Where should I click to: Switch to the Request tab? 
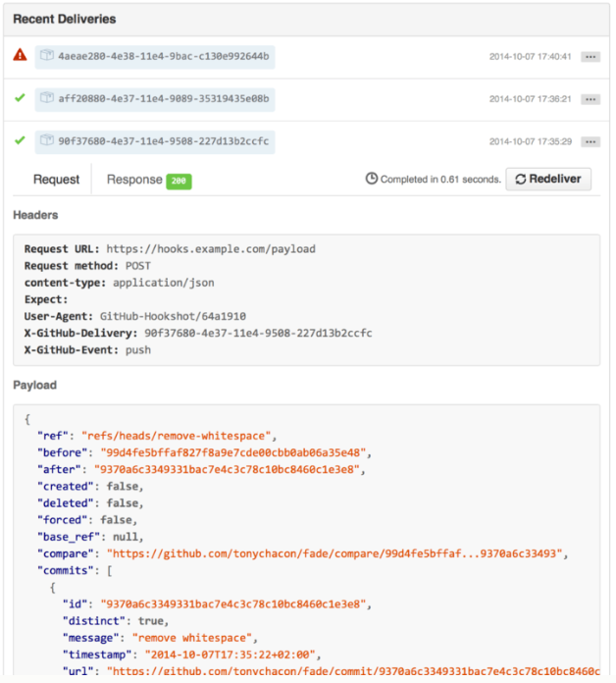coord(56,180)
